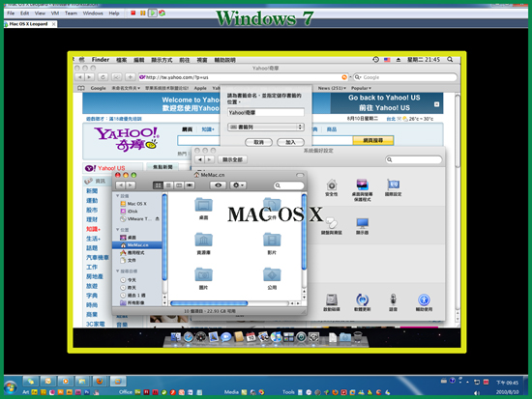Collapse the 搜尋目標 search section in Finder sidebar
Viewport: 532px width, 399px height.
[117, 271]
